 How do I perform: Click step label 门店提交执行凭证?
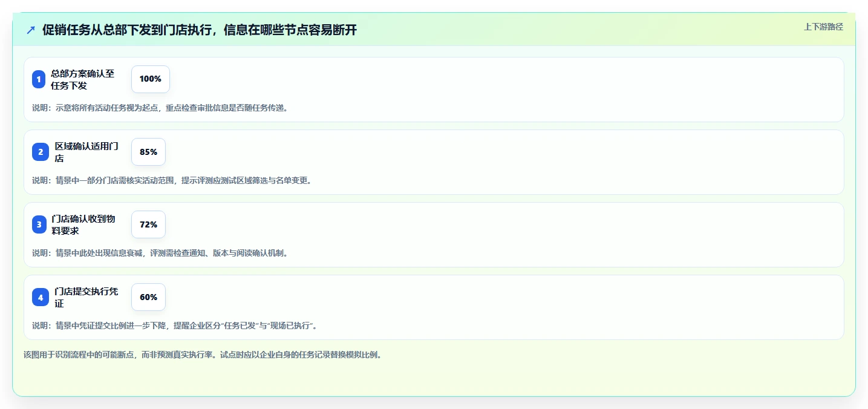(x=86, y=297)
